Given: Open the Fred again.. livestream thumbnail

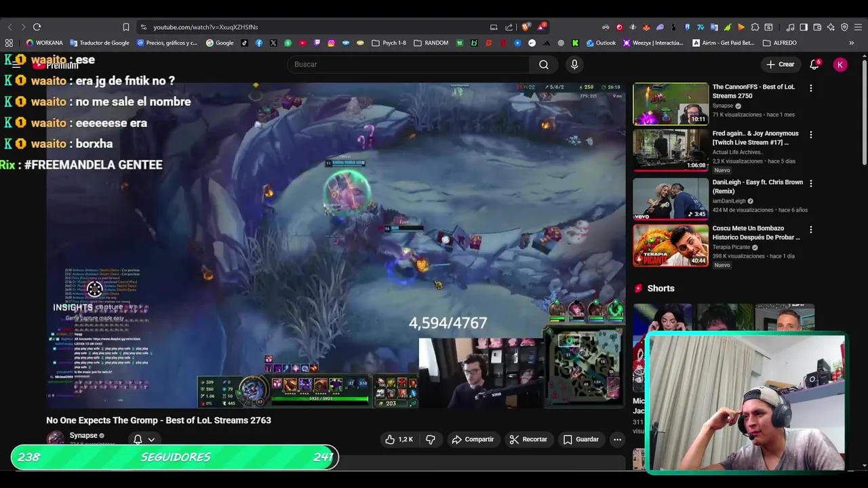Looking at the screenshot, I should [x=671, y=150].
